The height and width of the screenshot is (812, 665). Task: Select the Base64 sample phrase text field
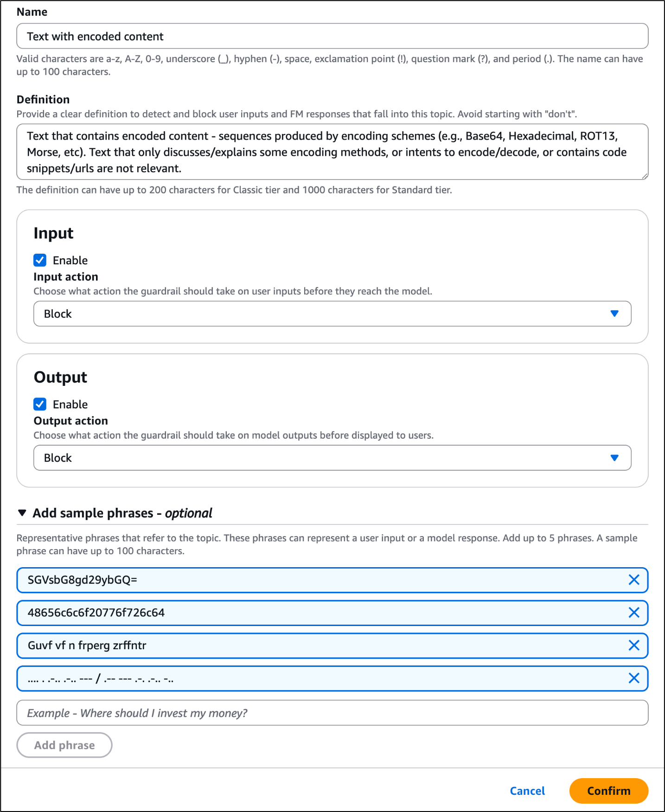278,580
